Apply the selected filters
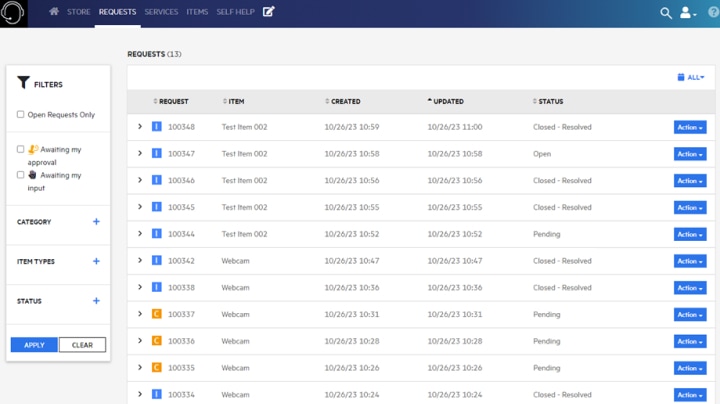720x404 pixels. click(34, 345)
